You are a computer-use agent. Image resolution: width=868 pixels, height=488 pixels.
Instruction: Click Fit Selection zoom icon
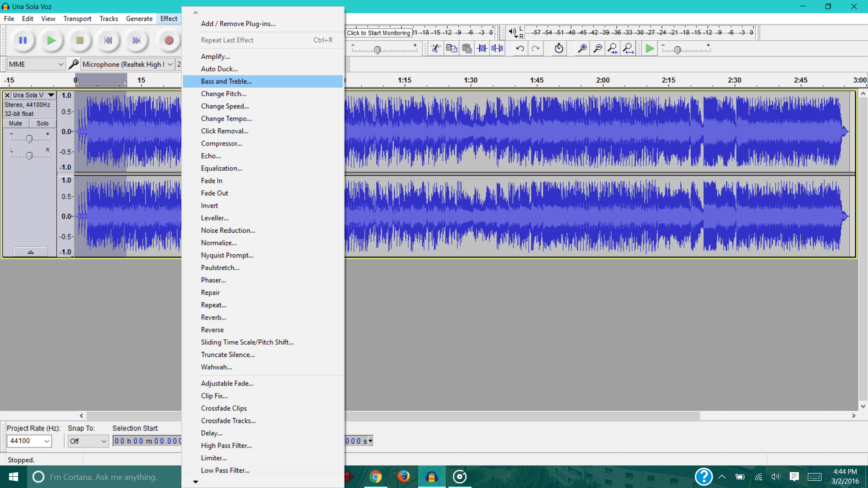click(x=613, y=48)
